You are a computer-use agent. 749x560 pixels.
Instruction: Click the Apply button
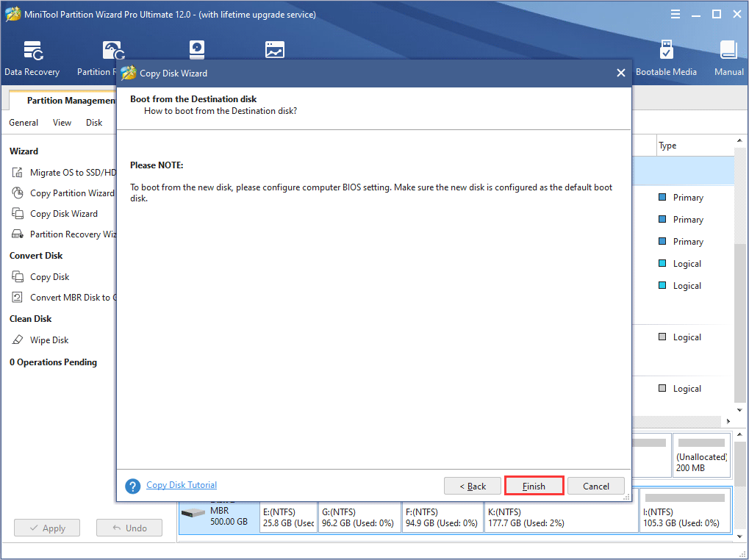pos(47,528)
